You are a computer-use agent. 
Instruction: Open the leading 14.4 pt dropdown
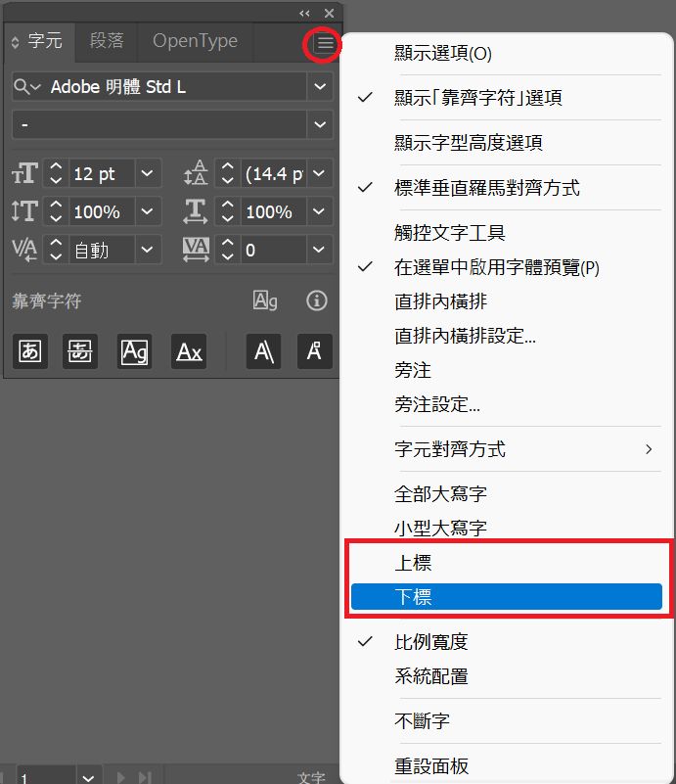coord(319,173)
